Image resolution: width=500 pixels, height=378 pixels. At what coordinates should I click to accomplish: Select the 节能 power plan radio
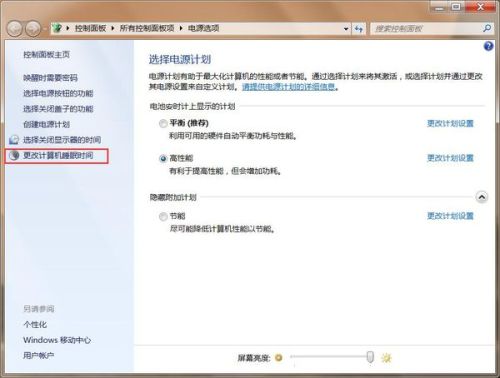point(163,217)
